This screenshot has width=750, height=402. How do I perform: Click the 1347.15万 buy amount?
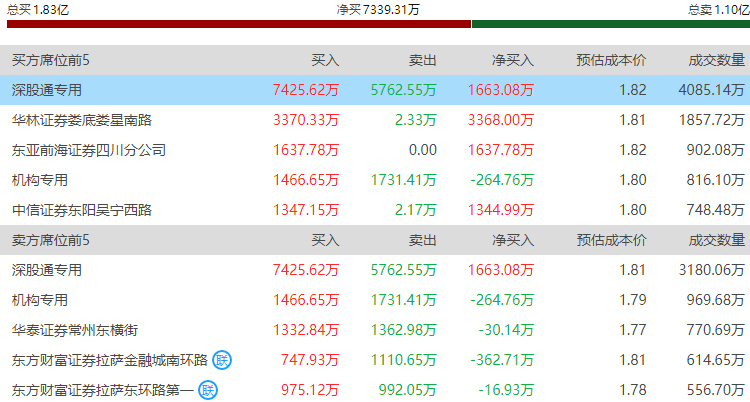pyautogui.click(x=306, y=210)
